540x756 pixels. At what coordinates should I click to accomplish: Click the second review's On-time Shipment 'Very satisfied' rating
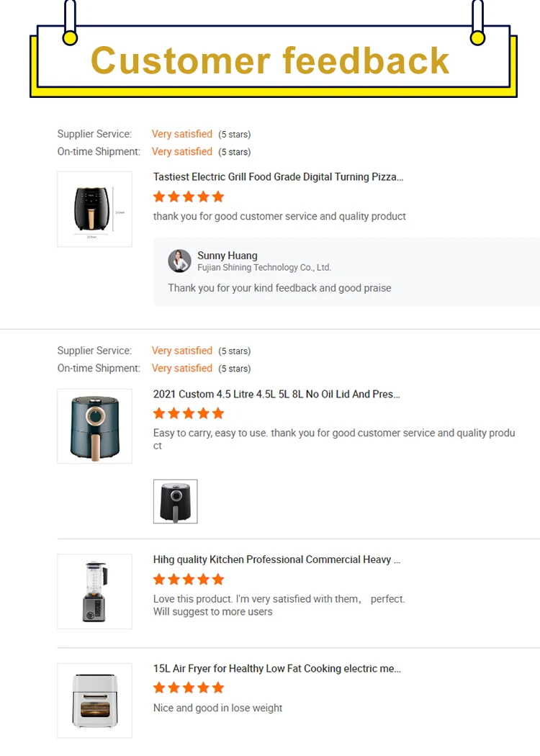coord(181,368)
